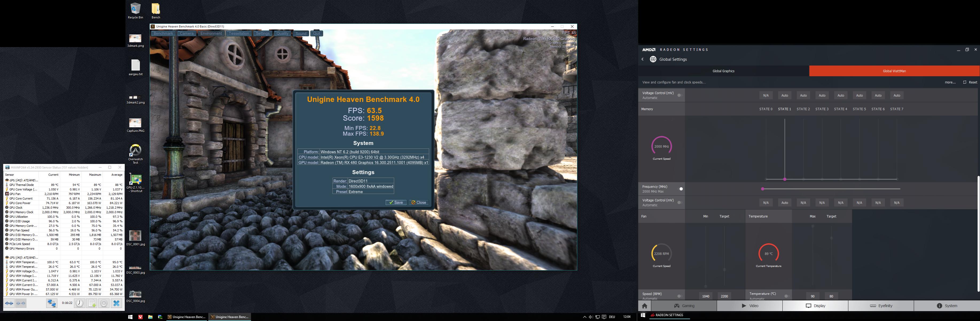The height and width of the screenshot is (321, 980).
Task: Click Reset in Global WattMan
Action: point(970,82)
